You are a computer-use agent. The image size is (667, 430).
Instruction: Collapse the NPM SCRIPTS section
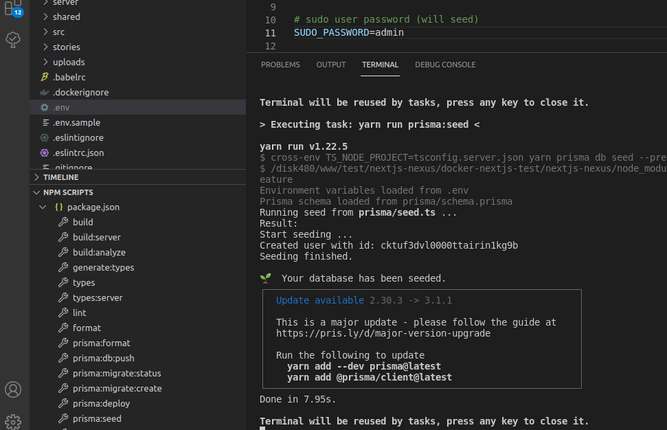[37, 193]
